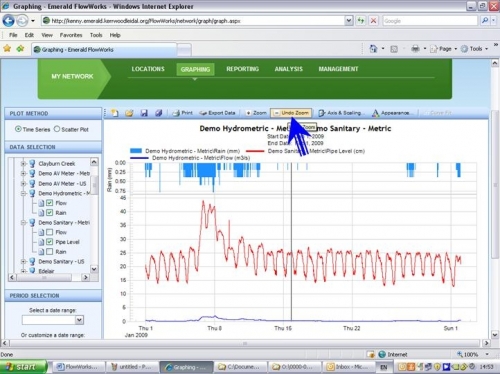The width and height of the screenshot is (500, 374).
Task: Open saved graph folder icon
Action: click(x=129, y=113)
